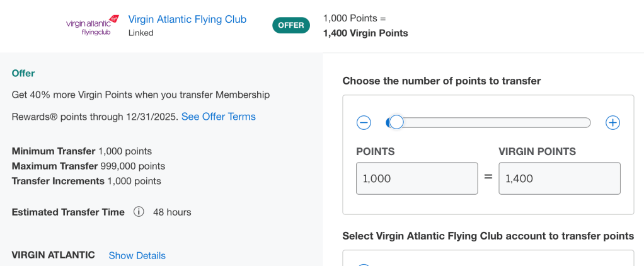Open the Virgin Atlantic Flying Club title link

point(187,20)
